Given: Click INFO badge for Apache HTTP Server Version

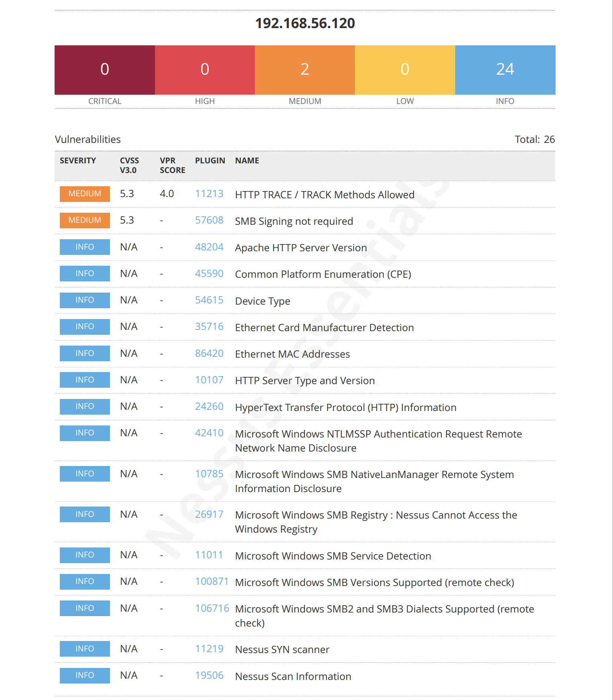Looking at the screenshot, I should coord(85,247).
